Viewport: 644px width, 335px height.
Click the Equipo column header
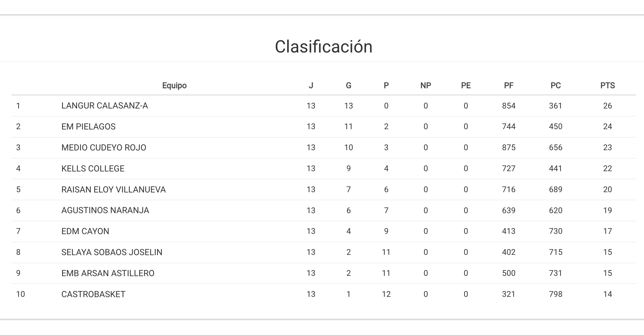coord(174,86)
